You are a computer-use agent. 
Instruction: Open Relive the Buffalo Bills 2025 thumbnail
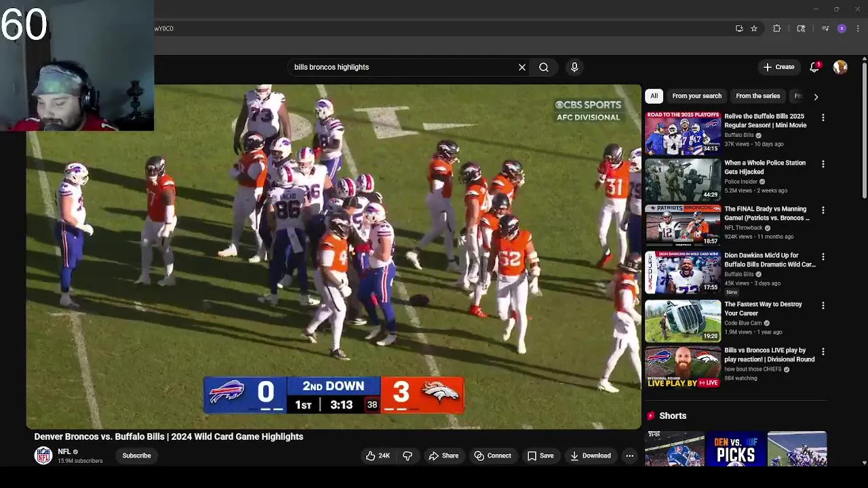683,133
